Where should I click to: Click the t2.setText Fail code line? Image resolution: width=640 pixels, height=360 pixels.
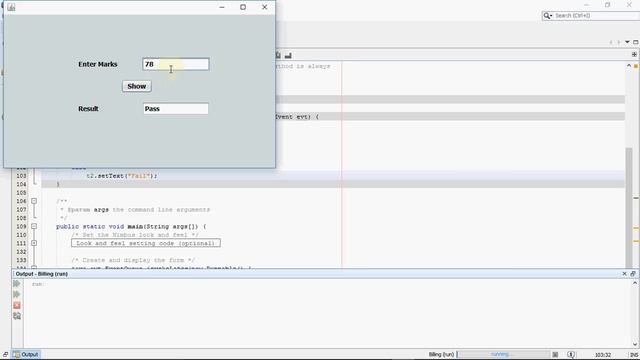(122, 176)
